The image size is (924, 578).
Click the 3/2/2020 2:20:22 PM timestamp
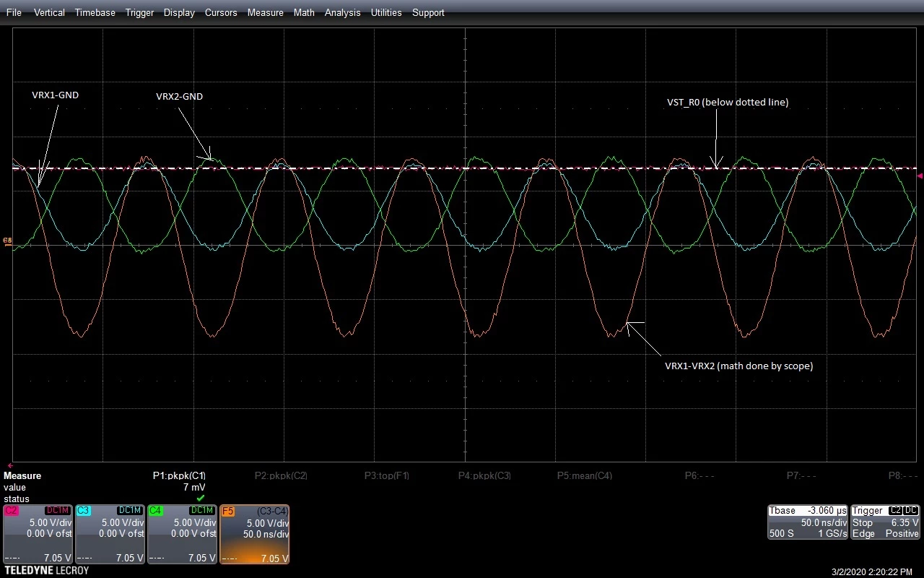click(x=871, y=571)
